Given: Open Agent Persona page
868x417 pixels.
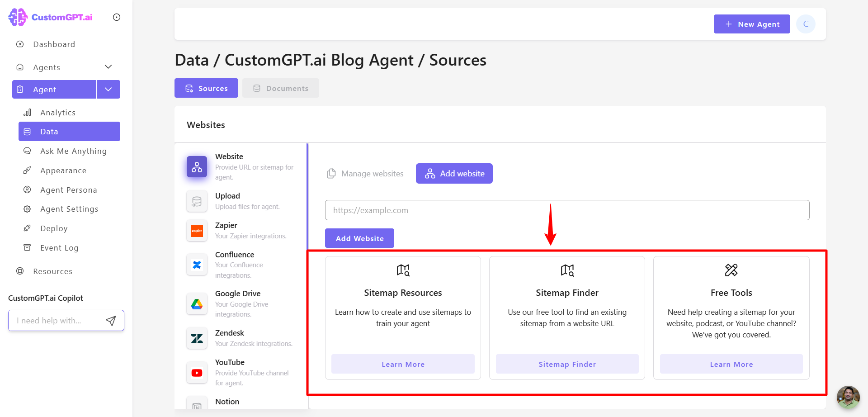Looking at the screenshot, I should pyautogui.click(x=69, y=190).
